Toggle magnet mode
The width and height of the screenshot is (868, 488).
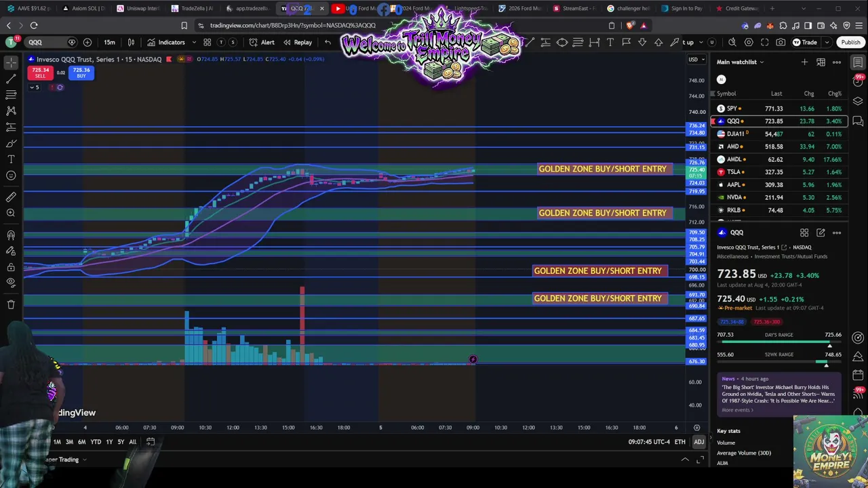coord(11,235)
